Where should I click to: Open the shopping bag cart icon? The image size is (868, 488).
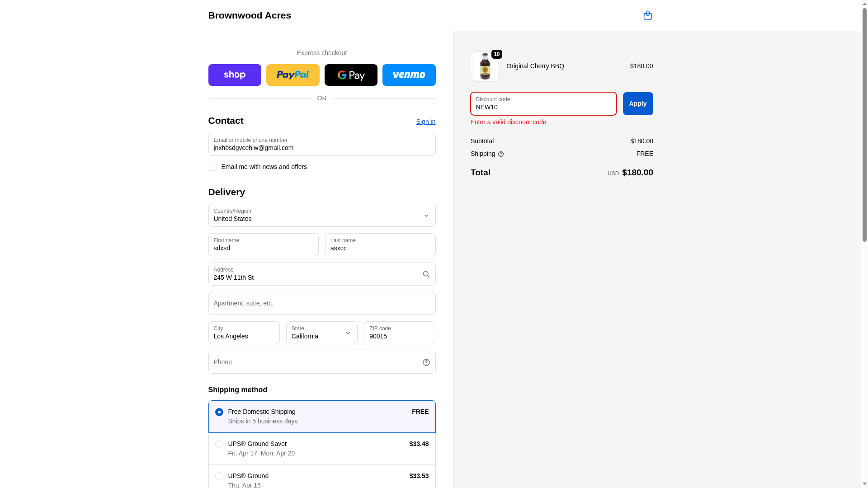(x=647, y=15)
